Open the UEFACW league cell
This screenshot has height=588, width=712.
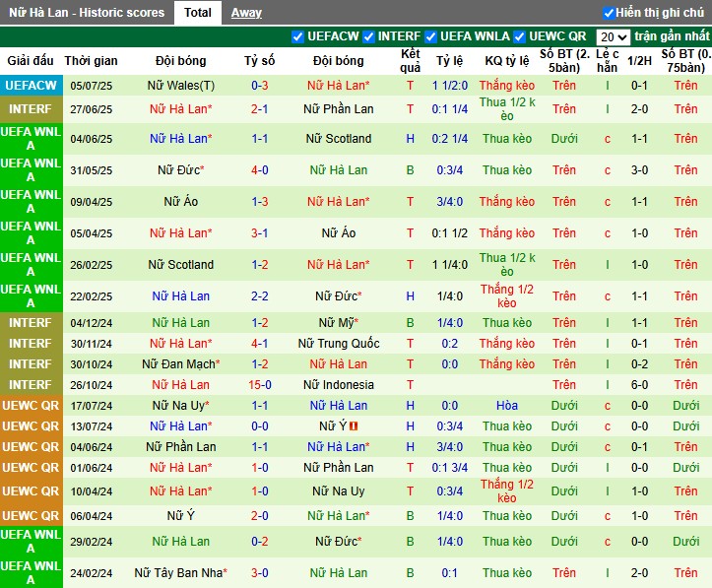point(31,86)
